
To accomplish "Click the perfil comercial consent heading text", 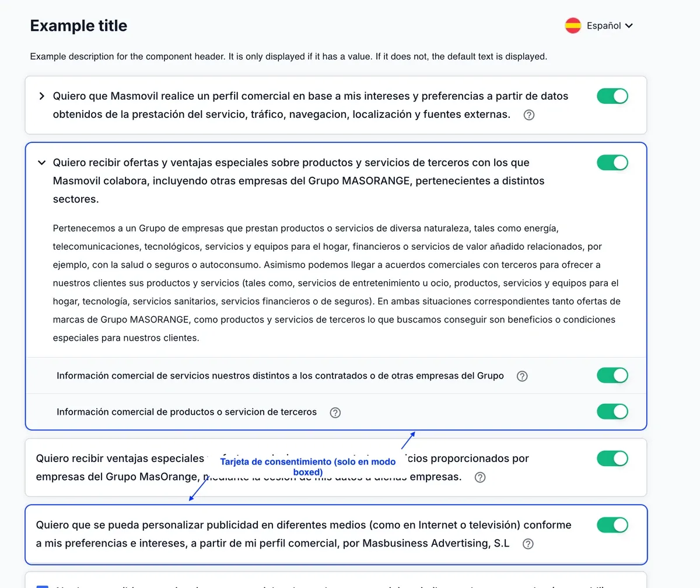I will (x=310, y=105).
